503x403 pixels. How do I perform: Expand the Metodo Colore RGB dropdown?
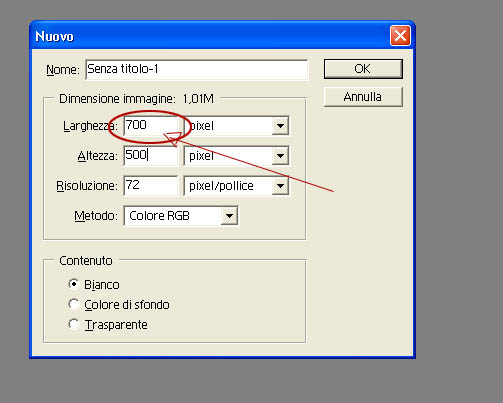tap(229, 216)
